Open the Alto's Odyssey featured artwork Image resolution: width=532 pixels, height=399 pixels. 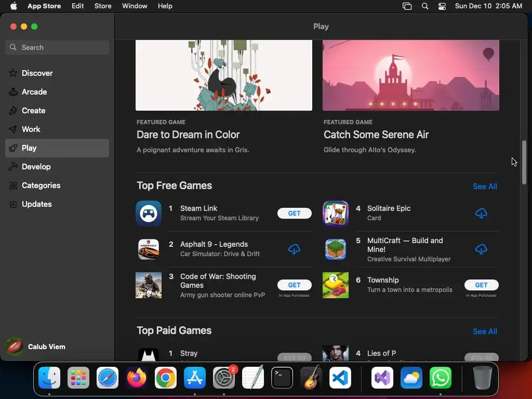(411, 75)
